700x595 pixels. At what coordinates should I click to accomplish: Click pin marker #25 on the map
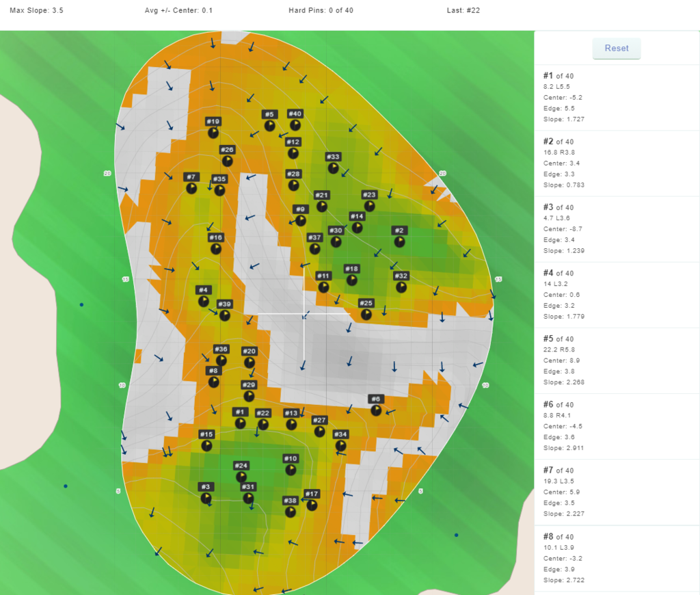[366, 314]
